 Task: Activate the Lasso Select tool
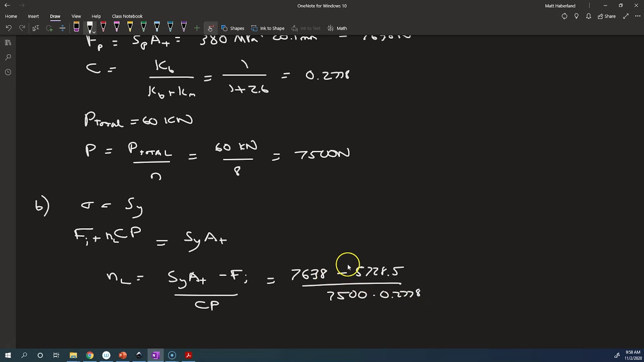coord(49,28)
